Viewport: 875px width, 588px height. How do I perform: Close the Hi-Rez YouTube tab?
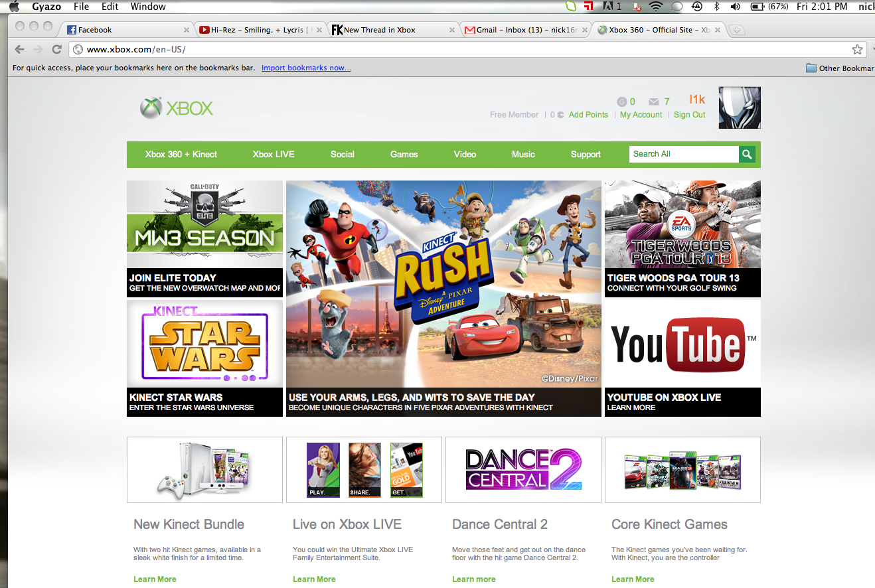(x=319, y=30)
